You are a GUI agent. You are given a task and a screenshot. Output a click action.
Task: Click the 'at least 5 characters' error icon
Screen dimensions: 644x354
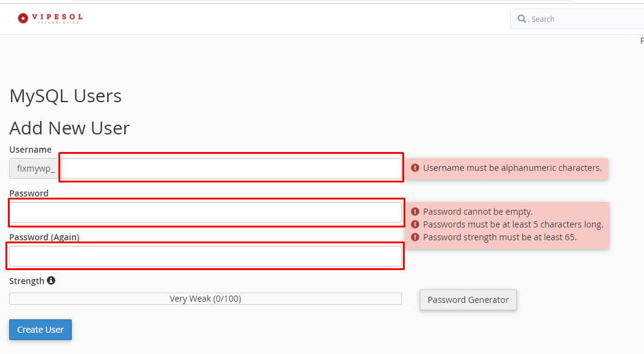coord(415,224)
